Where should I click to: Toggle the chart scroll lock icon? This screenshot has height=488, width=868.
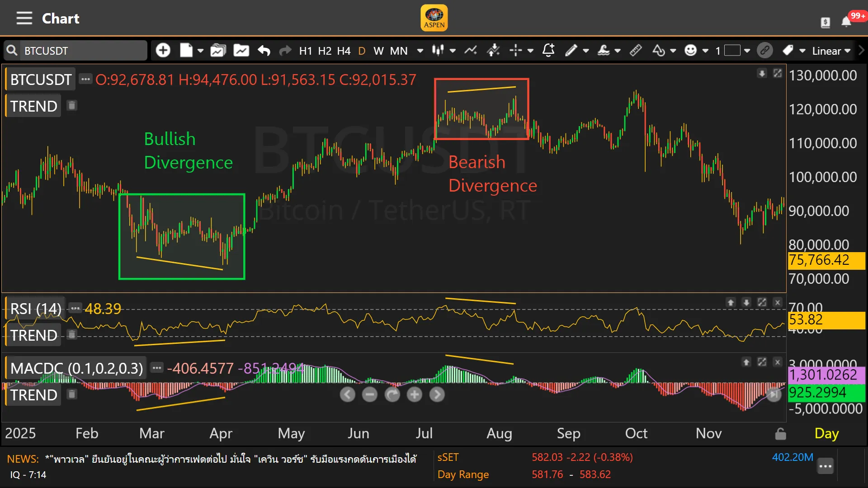(x=780, y=434)
